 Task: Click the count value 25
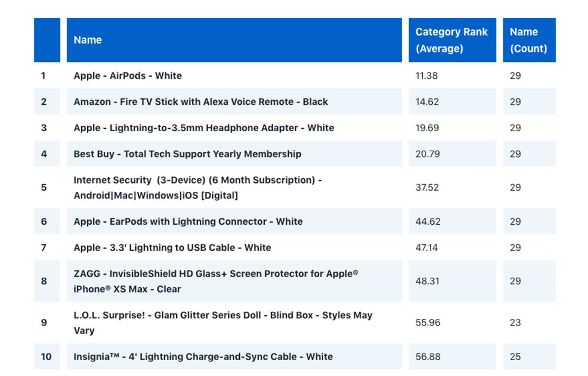(515, 357)
